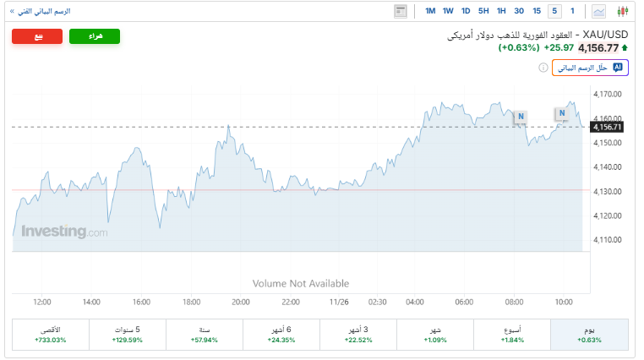
Task: Click the 4,156.71 current price label
Action: 607,127
